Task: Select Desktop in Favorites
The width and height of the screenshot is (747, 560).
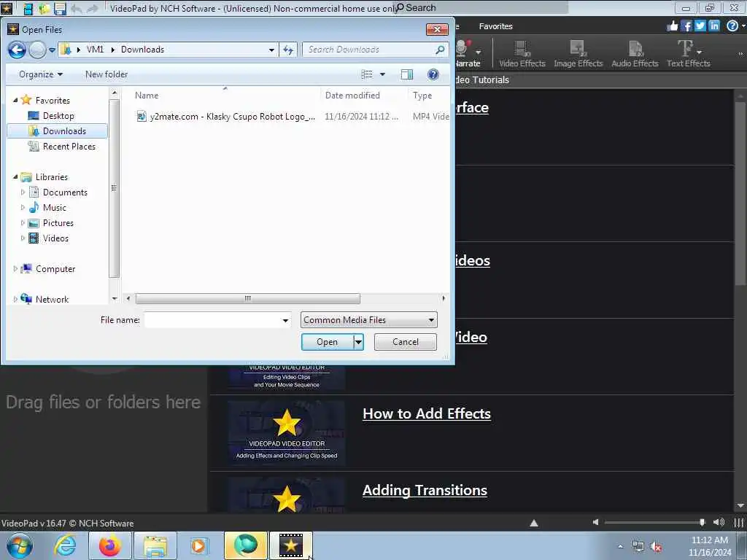Action: (58, 116)
